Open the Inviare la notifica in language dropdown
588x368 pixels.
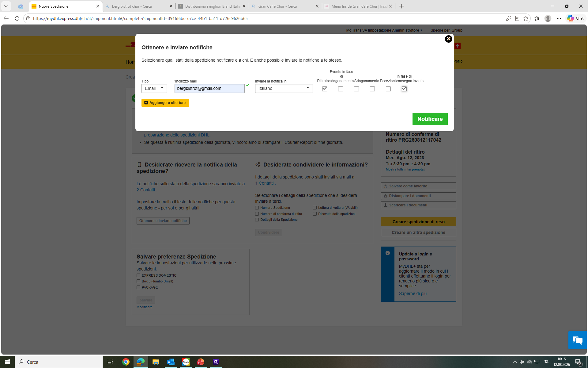(x=284, y=88)
